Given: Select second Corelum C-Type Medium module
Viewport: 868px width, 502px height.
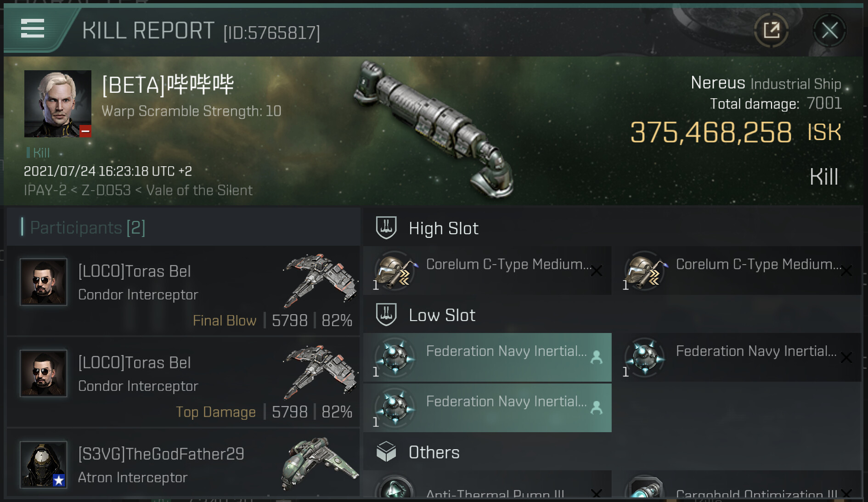Looking at the screenshot, I should click(x=737, y=271).
